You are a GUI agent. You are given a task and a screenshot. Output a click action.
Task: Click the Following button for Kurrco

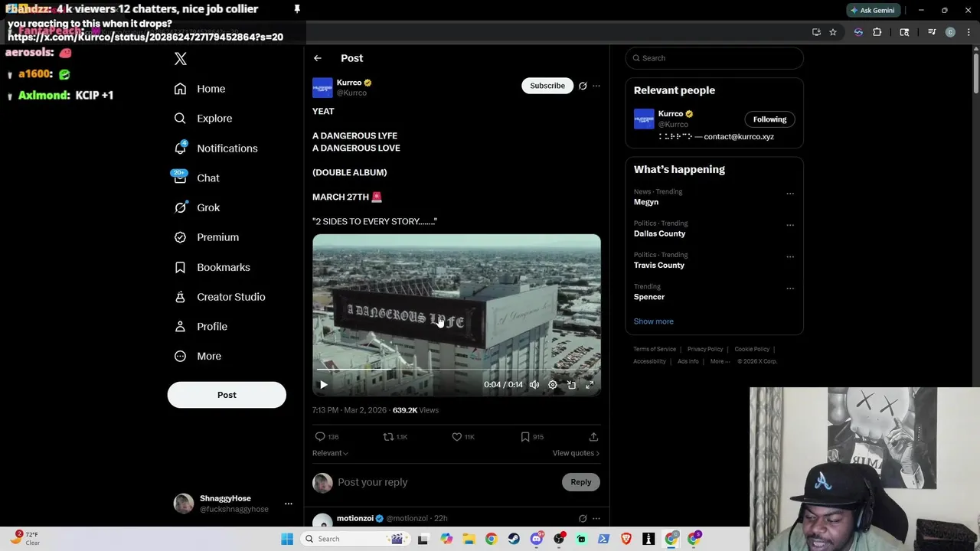pos(769,119)
